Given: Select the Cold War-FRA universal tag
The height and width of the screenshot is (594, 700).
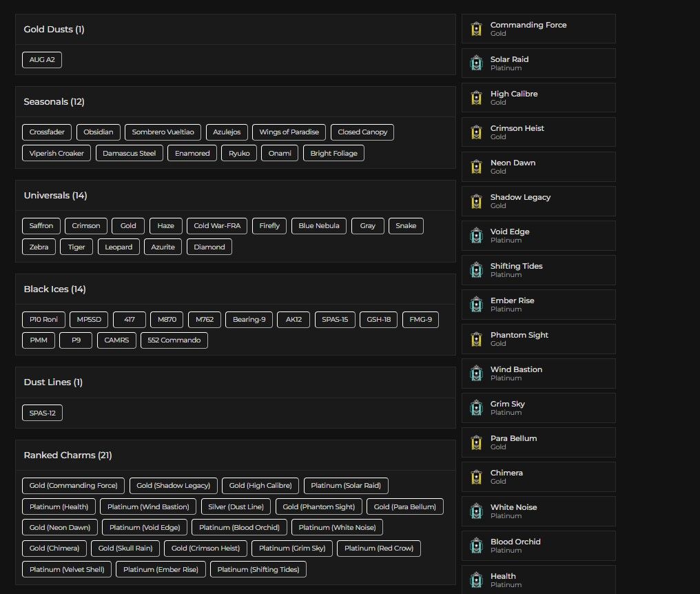Looking at the screenshot, I should pos(217,226).
